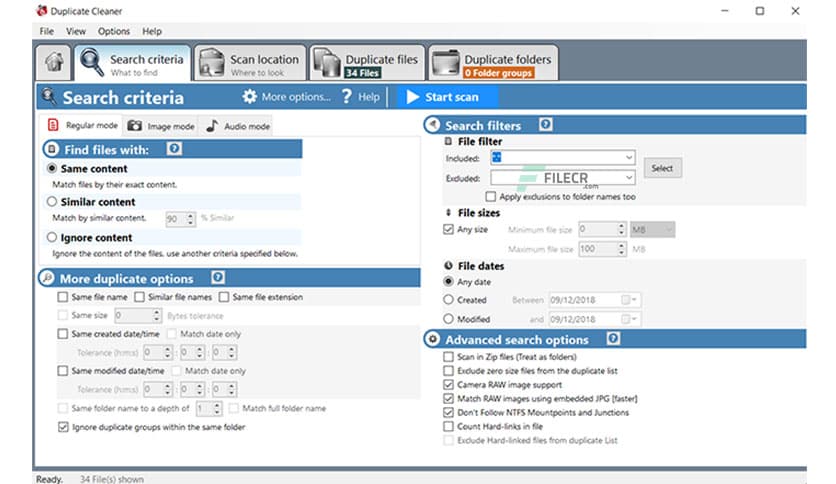Click the More duplicate options magnifier icon
This screenshot has height=484, width=836.
47,278
